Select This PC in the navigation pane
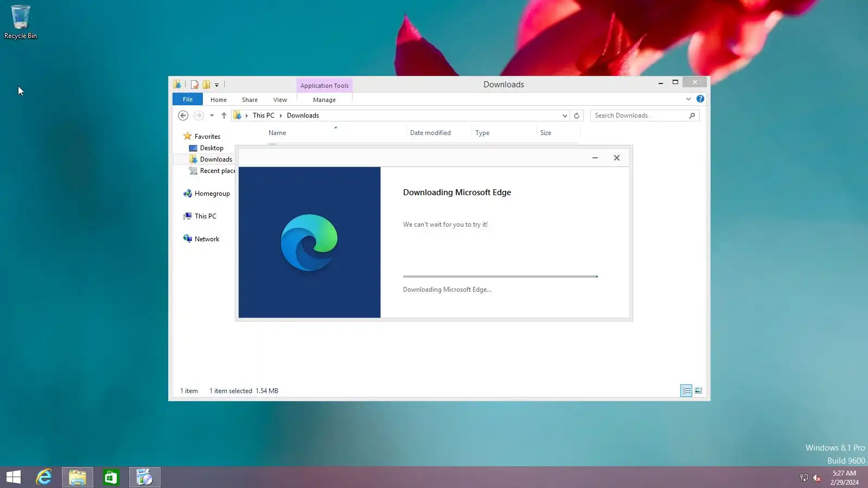Image resolution: width=868 pixels, height=488 pixels. (200, 216)
